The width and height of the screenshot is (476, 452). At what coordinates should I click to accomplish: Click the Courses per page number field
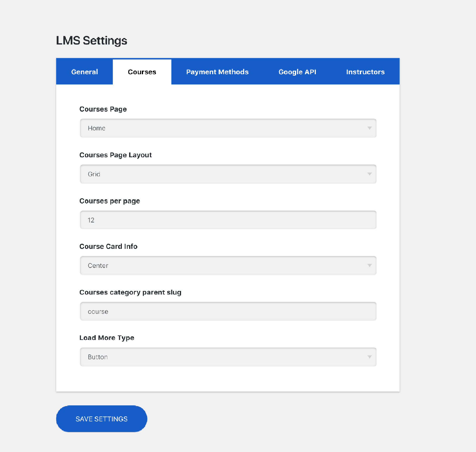pyautogui.click(x=228, y=220)
